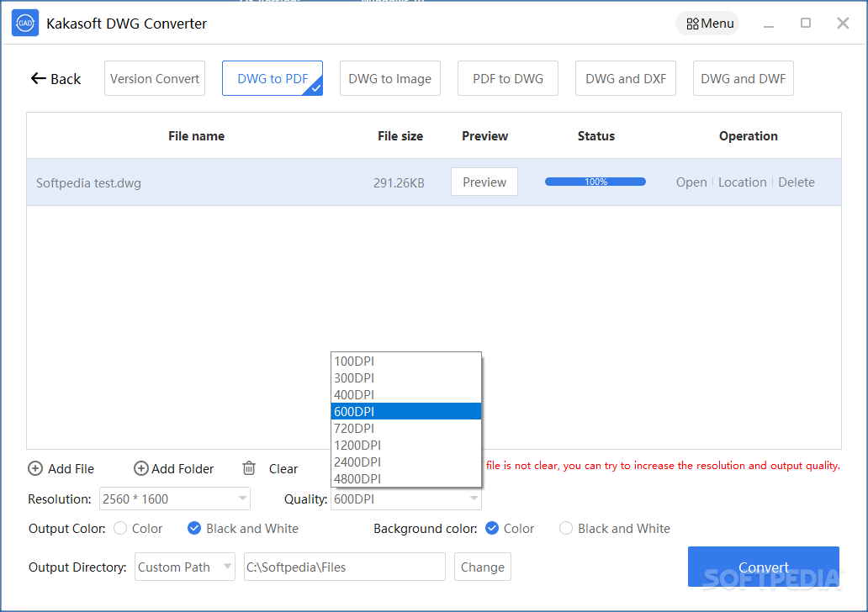Screen dimensions: 868x612
Task: Select the Softpedia test.dwg file name
Action: pyautogui.click(x=88, y=182)
